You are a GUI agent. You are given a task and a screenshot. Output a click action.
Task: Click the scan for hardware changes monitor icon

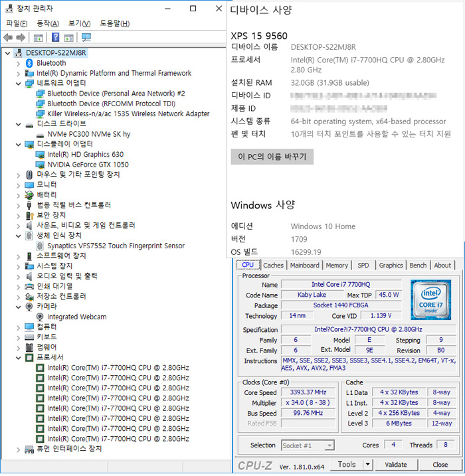(x=86, y=37)
